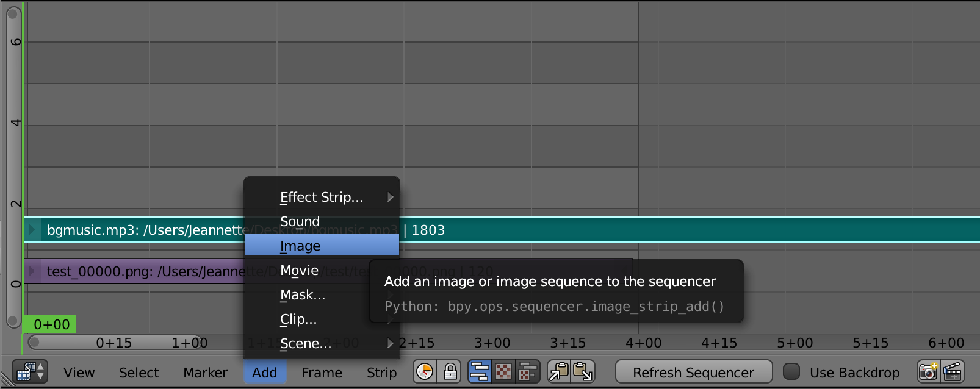Viewport: 980px width, 389px height.
Task: Toggle the lock time to other windows icon
Action: (x=450, y=372)
